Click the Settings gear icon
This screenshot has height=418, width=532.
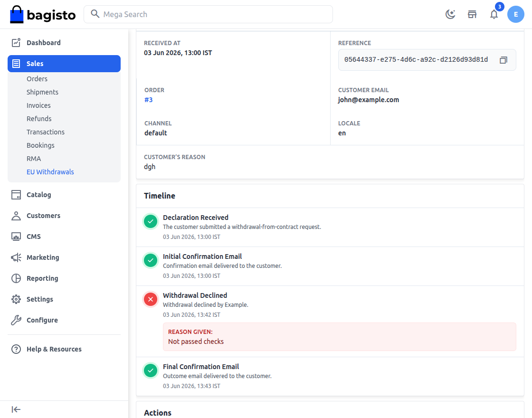pyautogui.click(x=16, y=299)
